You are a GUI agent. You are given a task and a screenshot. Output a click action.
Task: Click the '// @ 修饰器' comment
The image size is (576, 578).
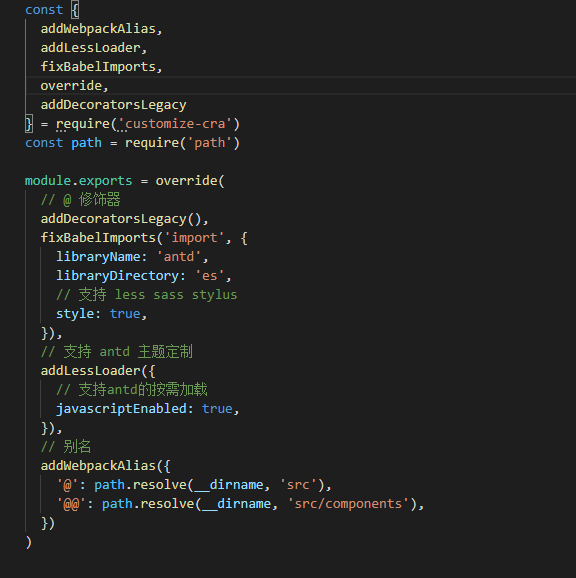81,200
